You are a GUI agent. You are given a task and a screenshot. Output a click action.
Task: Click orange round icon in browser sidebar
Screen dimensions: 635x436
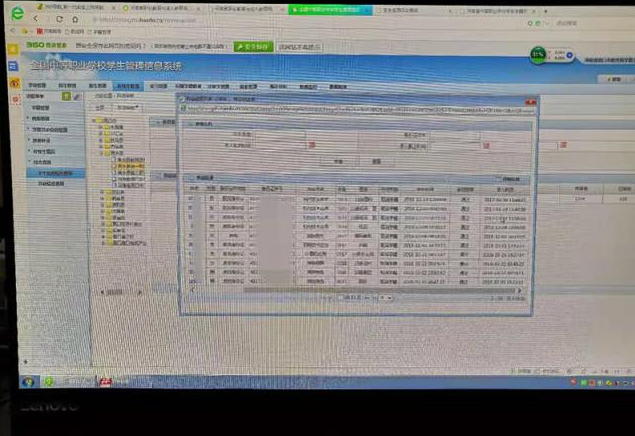point(15,83)
